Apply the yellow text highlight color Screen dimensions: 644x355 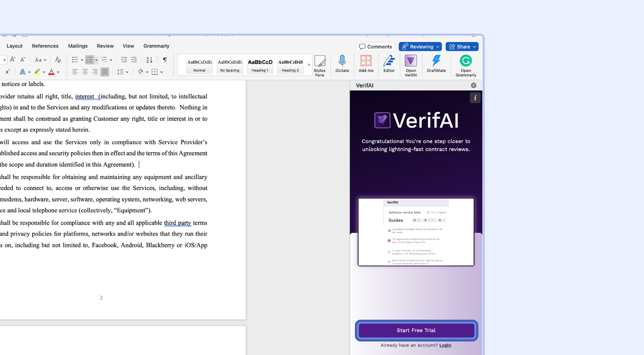37,72
